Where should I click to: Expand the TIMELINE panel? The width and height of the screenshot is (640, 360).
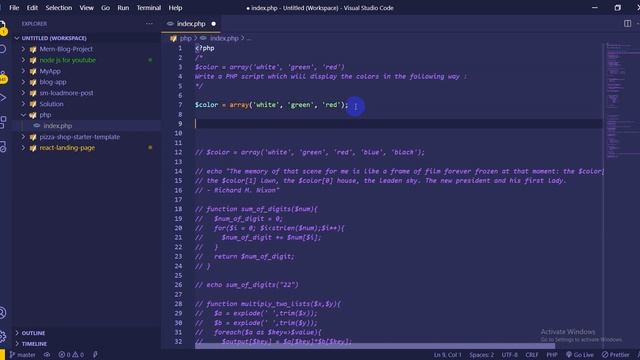pyautogui.click(x=17, y=344)
